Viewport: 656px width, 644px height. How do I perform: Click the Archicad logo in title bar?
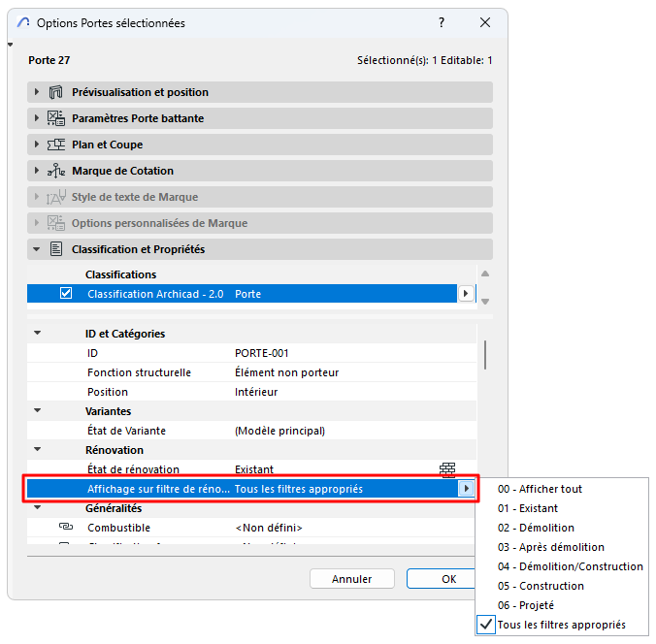pyautogui.click(x=23, y=22)
